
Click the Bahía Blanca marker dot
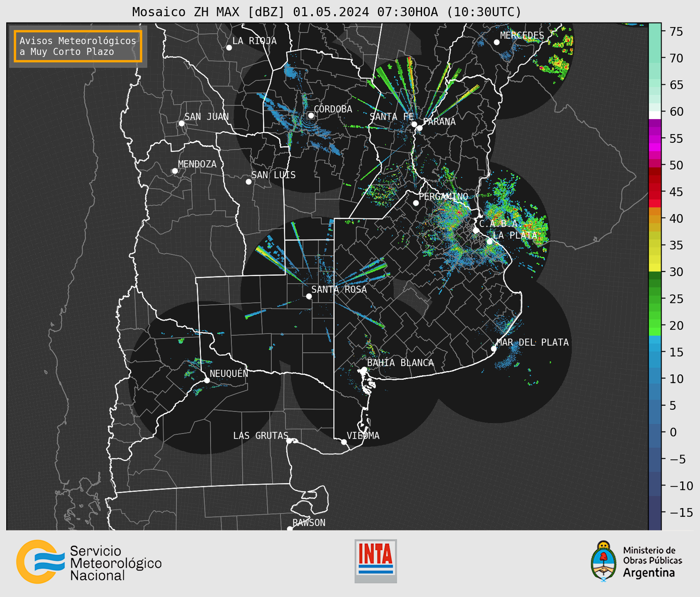[x=364, y=369]
